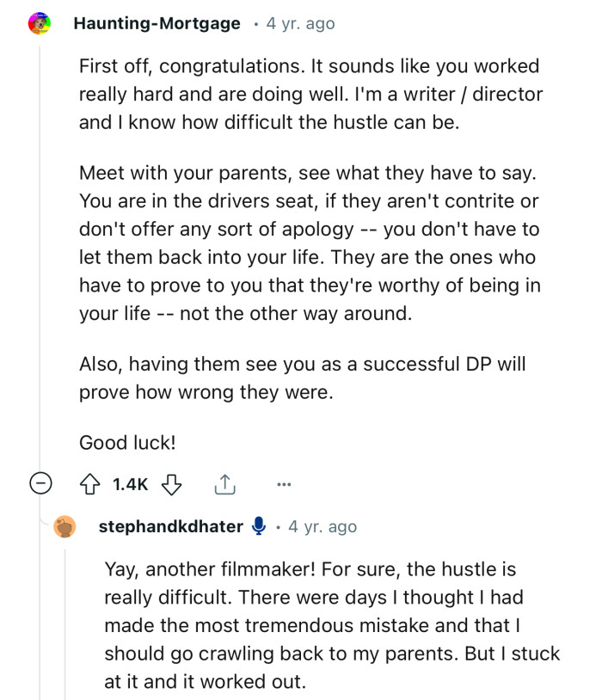Open the ellipsis (•••) overflow actions icon
This screenshot has height=700, width=602.
click(x=284, y=486)
